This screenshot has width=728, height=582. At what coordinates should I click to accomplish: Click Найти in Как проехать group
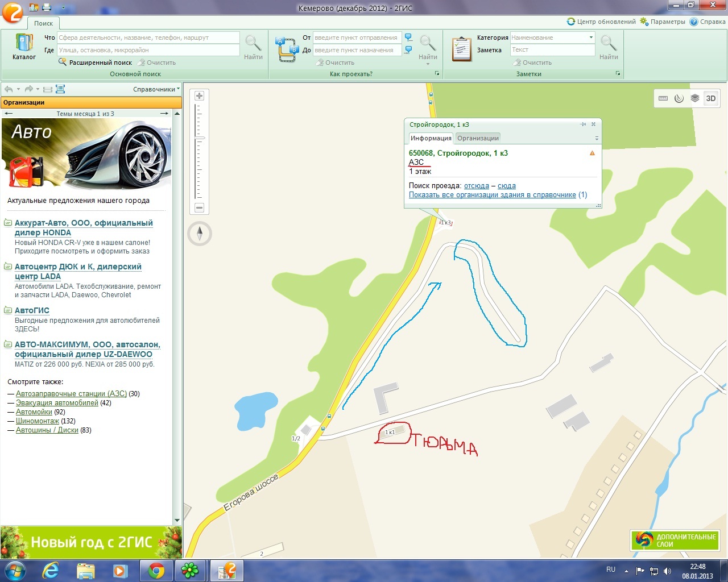[x=428, y=47]
